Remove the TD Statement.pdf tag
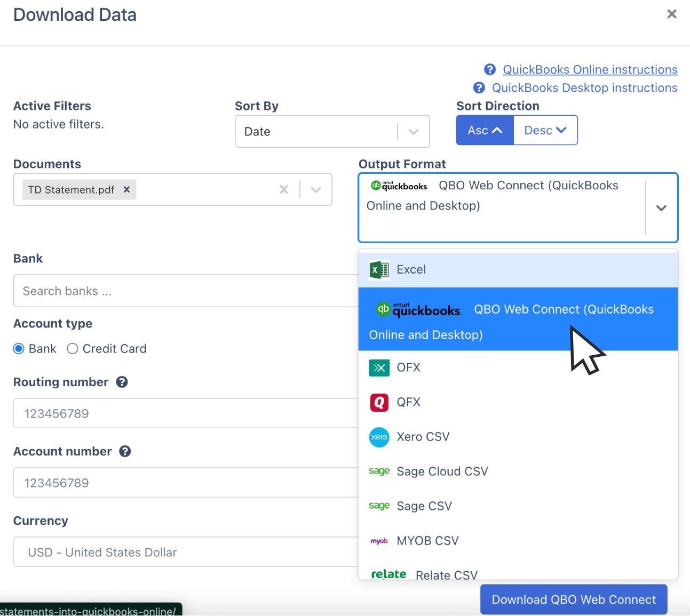The width and height of the screenshot is (690, 616). click(x=126, y=189)
